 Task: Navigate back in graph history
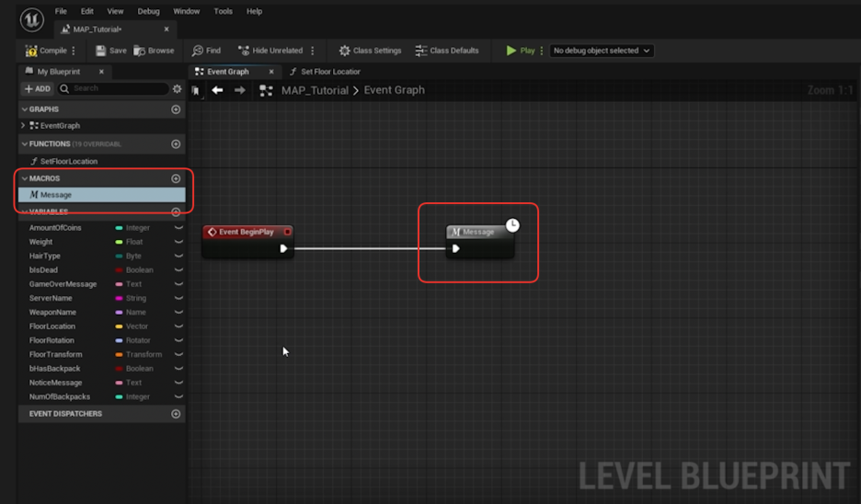pos(217,90)
